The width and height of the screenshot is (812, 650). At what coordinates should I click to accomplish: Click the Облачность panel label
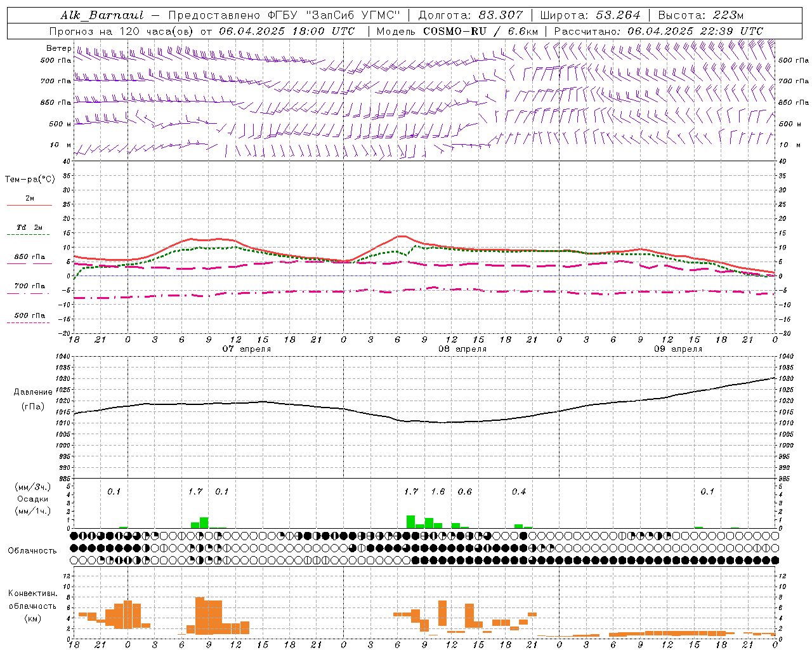[32, 551]
